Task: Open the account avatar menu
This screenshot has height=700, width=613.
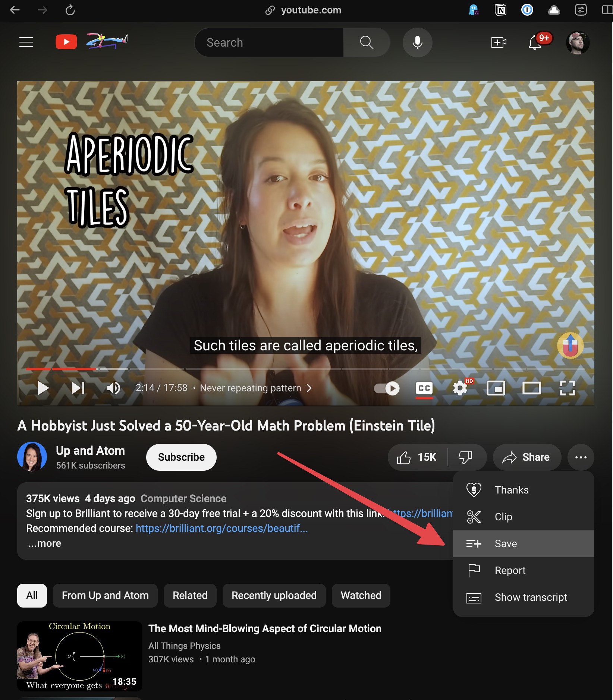Action: (x=578, y=42)
